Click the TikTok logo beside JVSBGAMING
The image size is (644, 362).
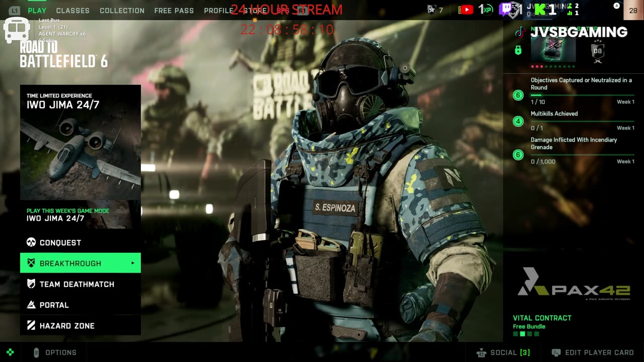pos(519,32)
